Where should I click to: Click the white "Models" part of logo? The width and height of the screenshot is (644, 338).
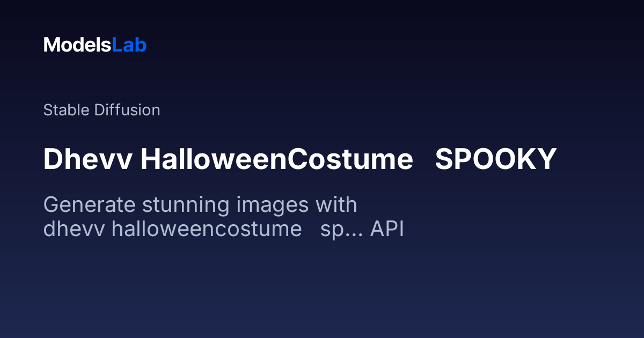coord(77,45)
